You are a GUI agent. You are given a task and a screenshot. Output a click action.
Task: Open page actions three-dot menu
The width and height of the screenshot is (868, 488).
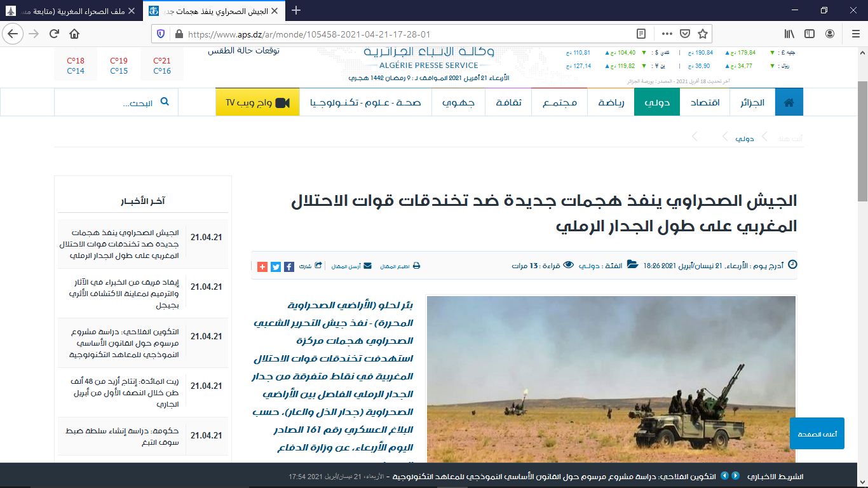(x=667, y=34)
